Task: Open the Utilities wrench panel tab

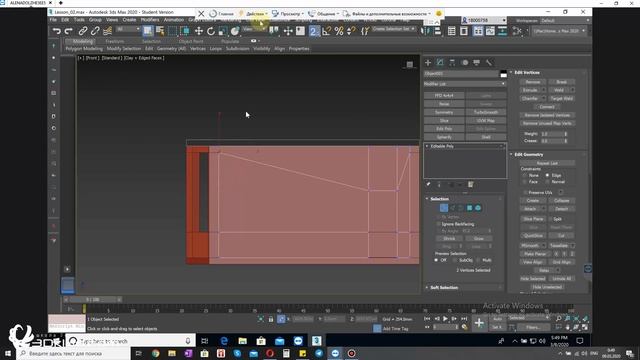Action: tap(489, 62)
